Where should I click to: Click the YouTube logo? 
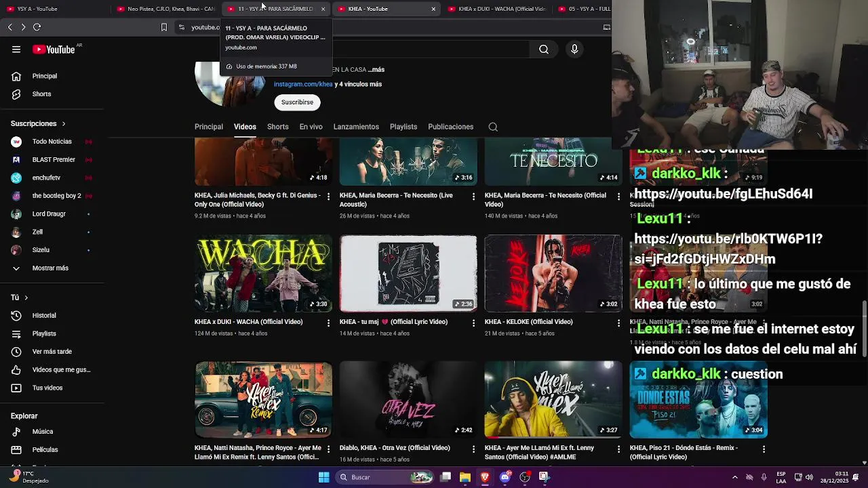point(54,49)
